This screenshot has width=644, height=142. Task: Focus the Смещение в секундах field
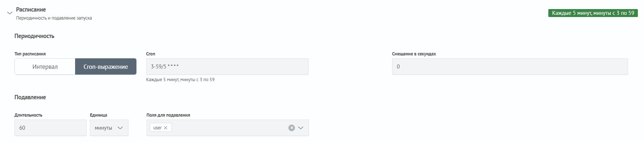(510, 67)
